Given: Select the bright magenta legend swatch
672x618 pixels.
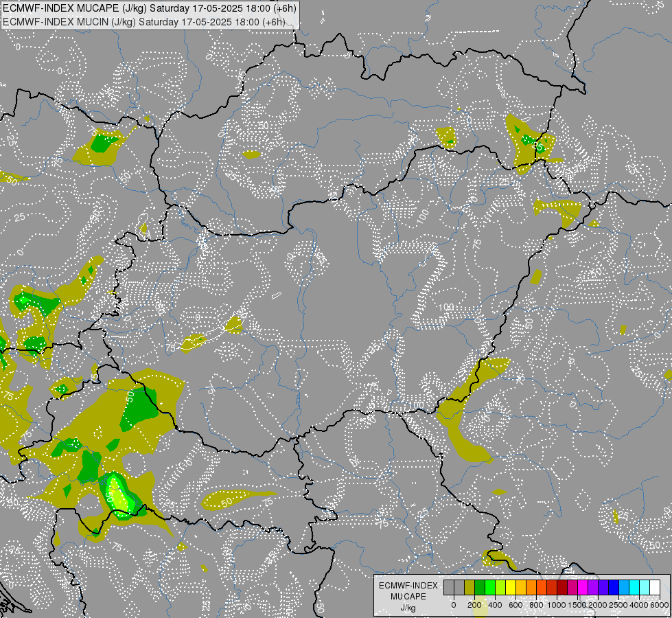Looking at the screenshot, I should point(583,587).
